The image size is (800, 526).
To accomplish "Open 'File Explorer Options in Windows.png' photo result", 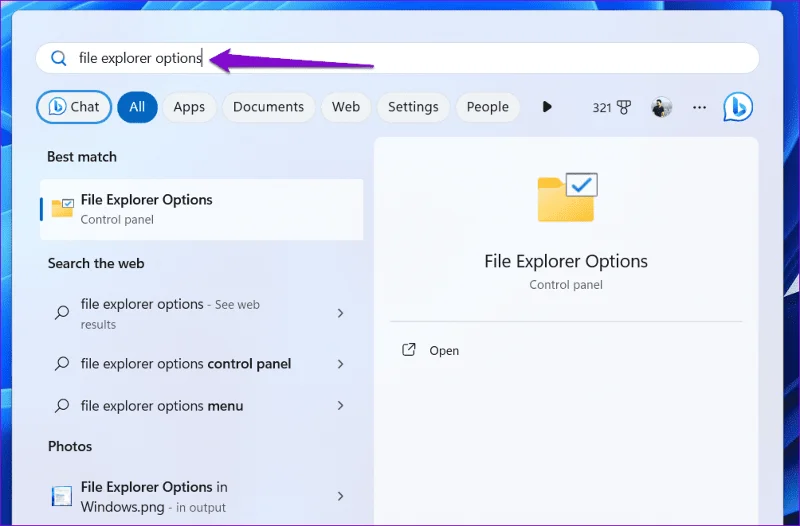I will pos(202,496).
